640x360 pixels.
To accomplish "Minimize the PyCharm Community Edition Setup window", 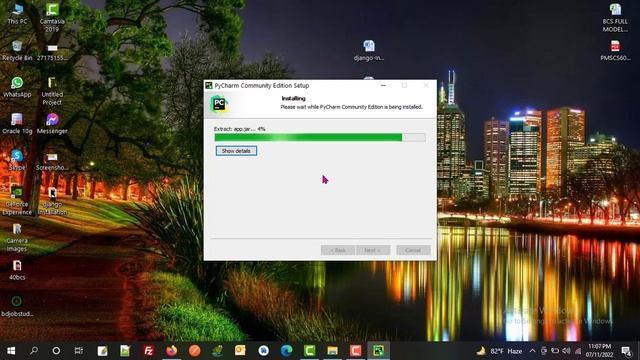I will coord(383,85).
